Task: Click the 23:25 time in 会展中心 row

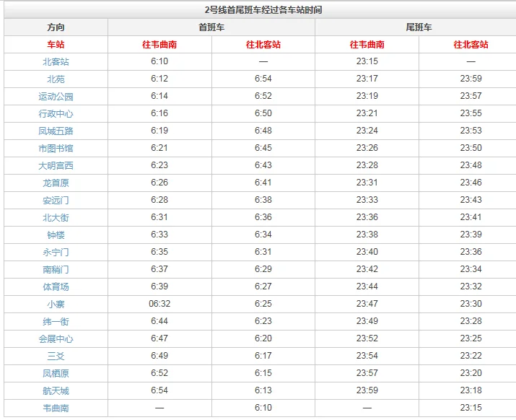Action: coord(471,338)
